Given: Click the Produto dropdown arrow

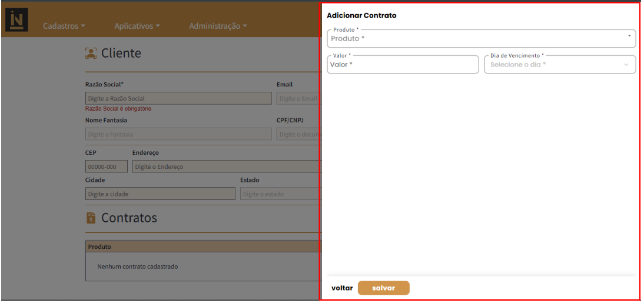Looking at the screenshot, I should click(x=629, y=36).
